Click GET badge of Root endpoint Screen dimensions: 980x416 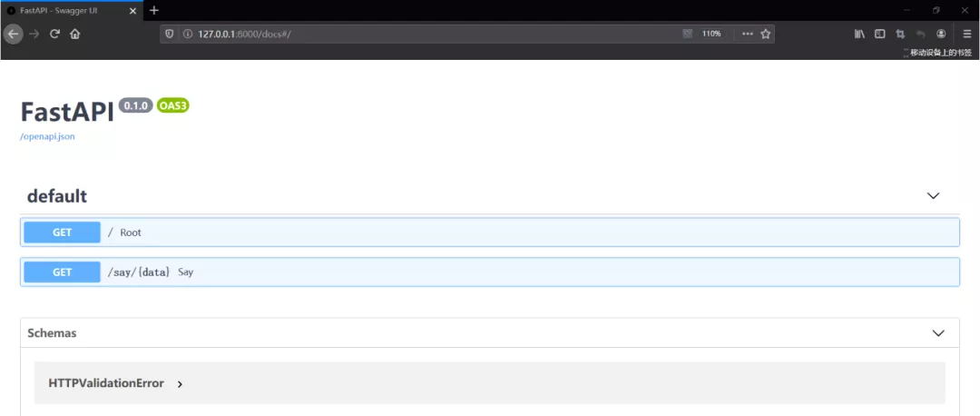pos(62,233)
